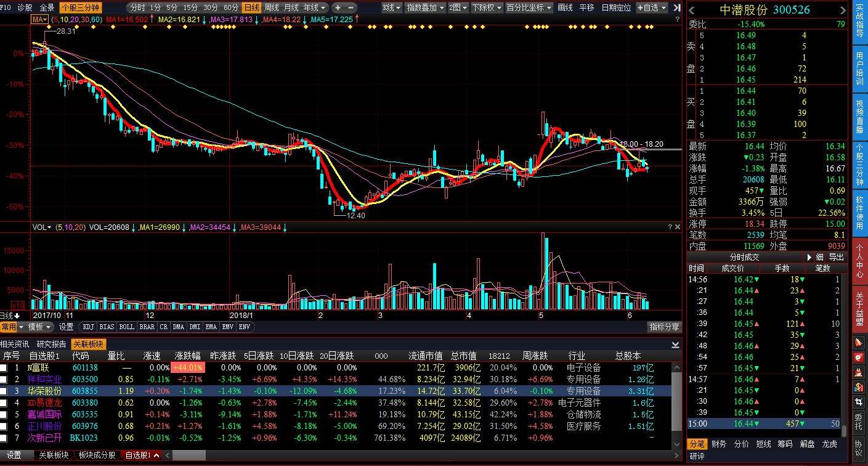
Task: Switch to 60分 period
Action: [230, 7]
